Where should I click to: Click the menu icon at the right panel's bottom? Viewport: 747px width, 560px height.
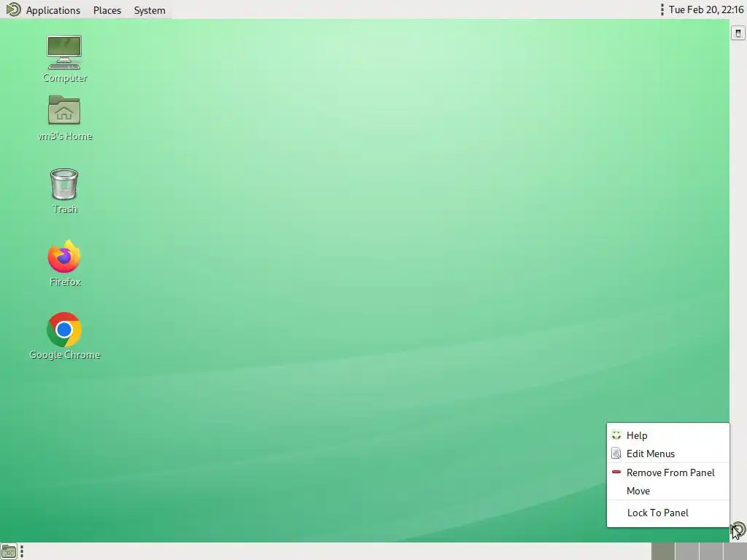738,529
